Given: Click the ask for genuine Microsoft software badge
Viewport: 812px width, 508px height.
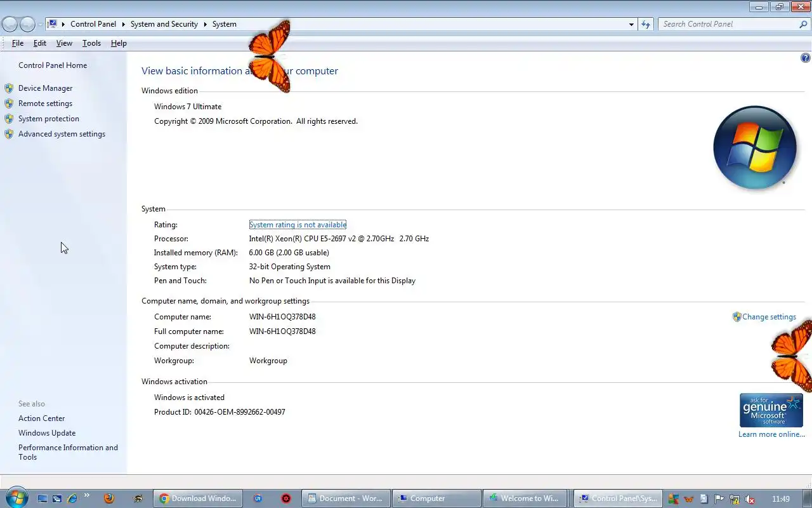Looking at the screenshot, I should coord(771,410).
